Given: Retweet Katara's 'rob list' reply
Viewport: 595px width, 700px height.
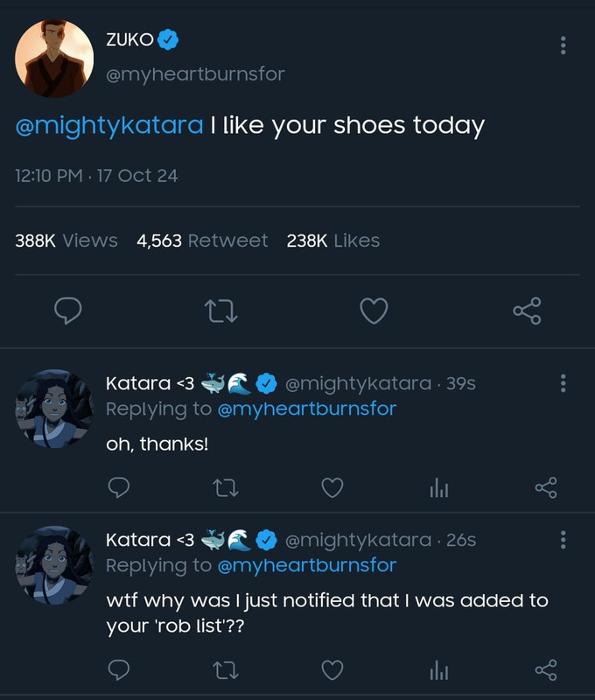Looking at the screenshot, I should pyautogui.click(x=226, y=670).
